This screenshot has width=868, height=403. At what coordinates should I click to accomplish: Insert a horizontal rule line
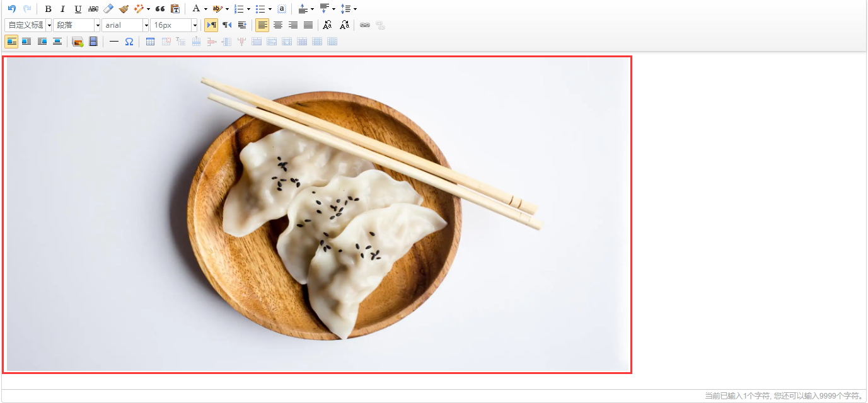tap(113, 42)
